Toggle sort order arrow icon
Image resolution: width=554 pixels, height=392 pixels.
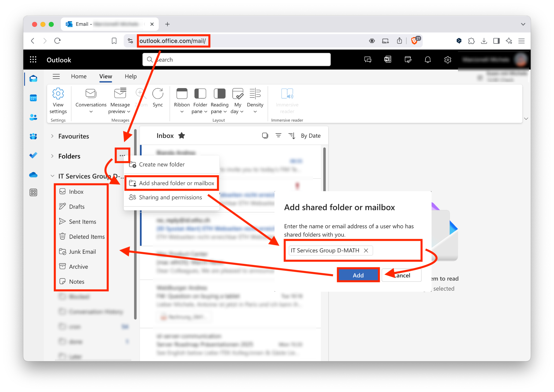tap(292, 135)
